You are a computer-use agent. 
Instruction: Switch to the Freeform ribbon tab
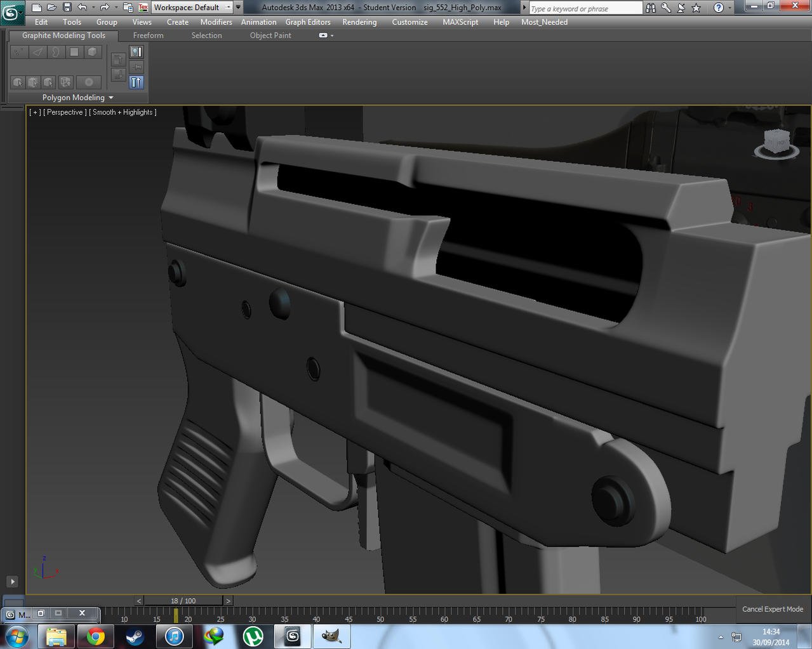click(148, 35)
